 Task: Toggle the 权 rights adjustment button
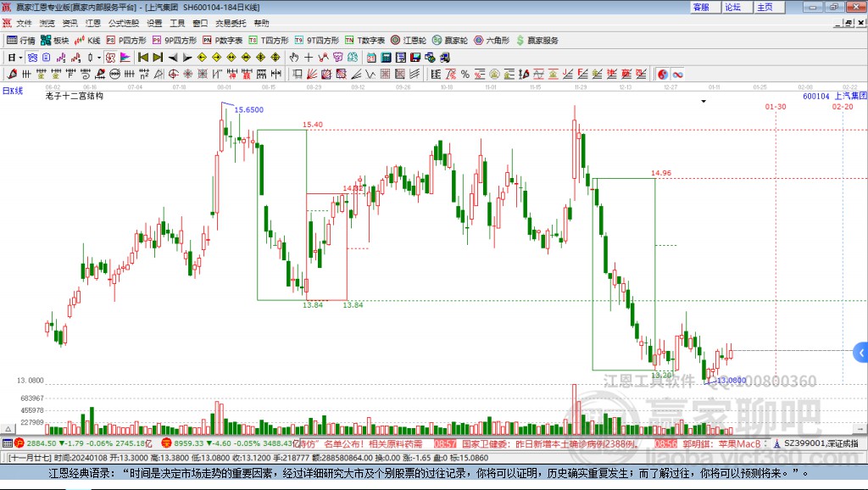click(111, 58)
